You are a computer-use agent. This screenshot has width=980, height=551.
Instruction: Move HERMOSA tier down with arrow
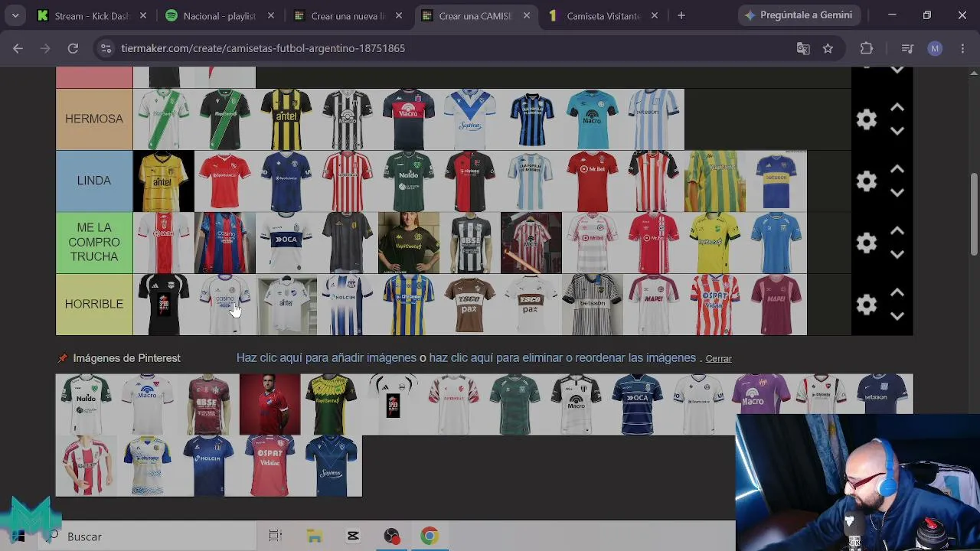pyautogui.click(x=897, y=131)
